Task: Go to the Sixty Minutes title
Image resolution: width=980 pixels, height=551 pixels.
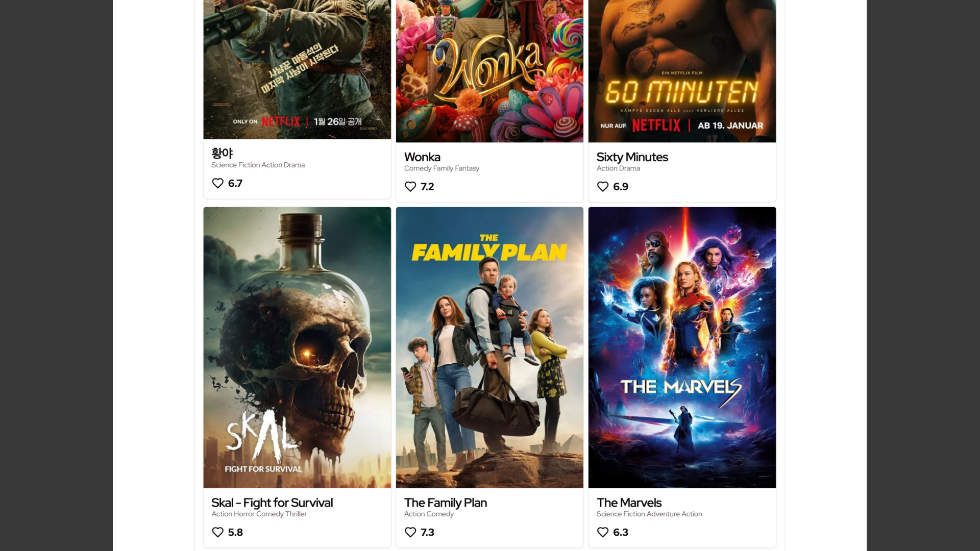Action: click(x=632, y=157)
